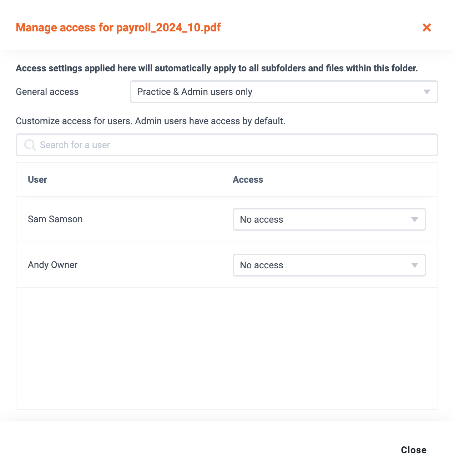Image resolution: width=454 pixels, height=476 pixels.
Task: Click the Access column header
Action: coord(248,179)
